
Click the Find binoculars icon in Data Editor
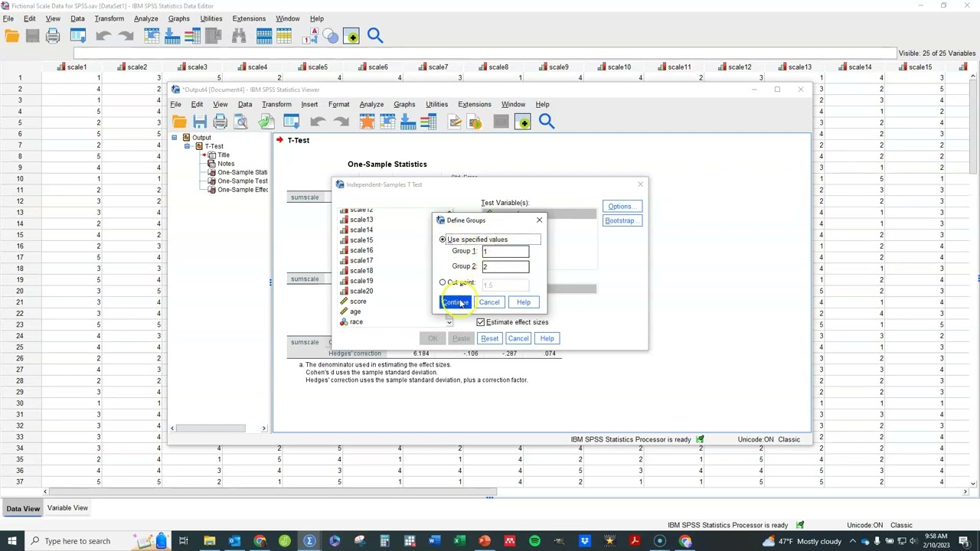coord(239,36)
